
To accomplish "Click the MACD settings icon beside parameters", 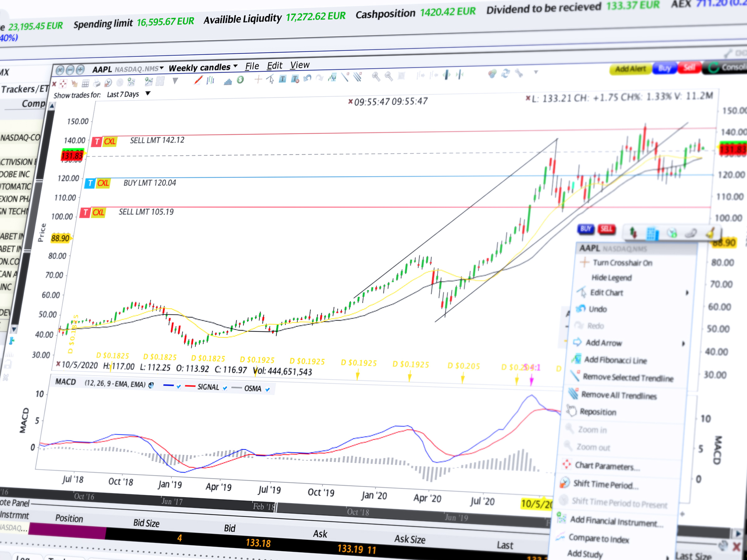I will tap(151, 385).
